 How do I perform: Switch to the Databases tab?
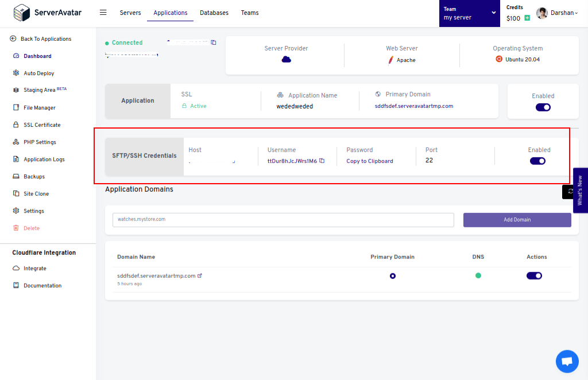tap(214, 13)
